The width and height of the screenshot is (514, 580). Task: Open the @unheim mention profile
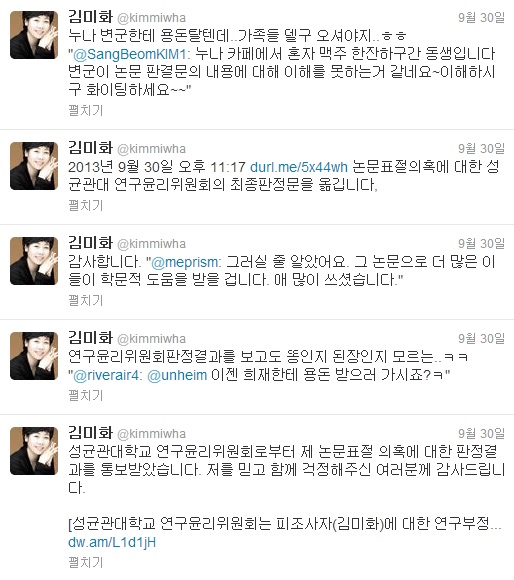click(x=177, y=375)
